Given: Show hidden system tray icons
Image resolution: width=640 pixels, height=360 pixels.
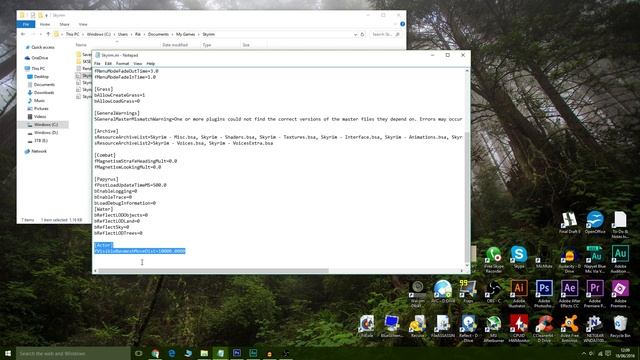Looking at the screenshot, I should (584, 353).
